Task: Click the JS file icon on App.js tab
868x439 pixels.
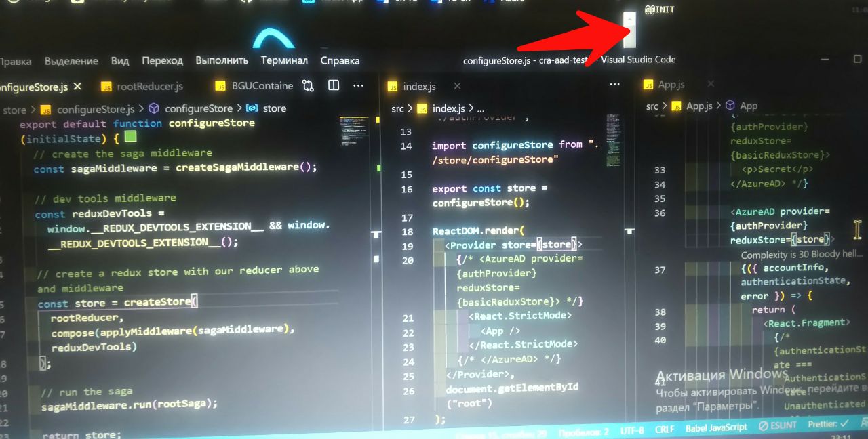Action: [647, 85]
